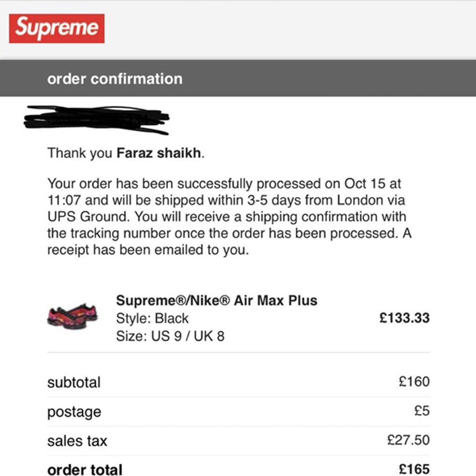
Task: Click the £165 order total amount
Action: (414, 469)
